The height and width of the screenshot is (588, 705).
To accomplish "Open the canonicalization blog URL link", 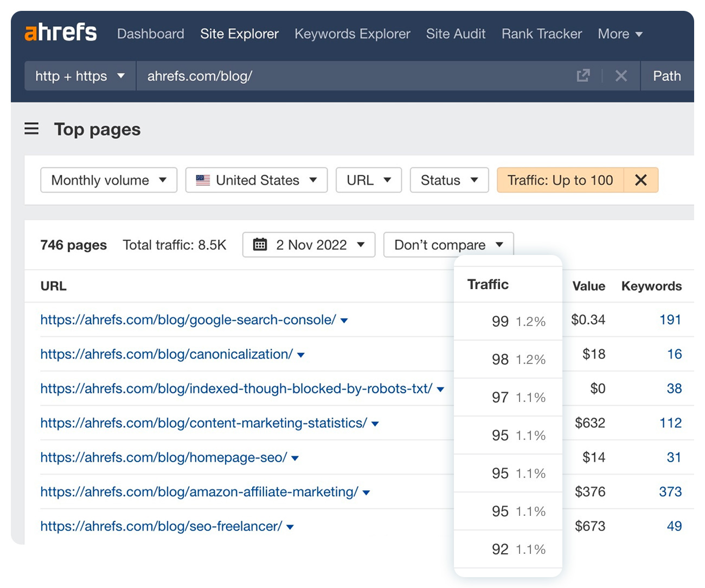I will coord(166,354).
